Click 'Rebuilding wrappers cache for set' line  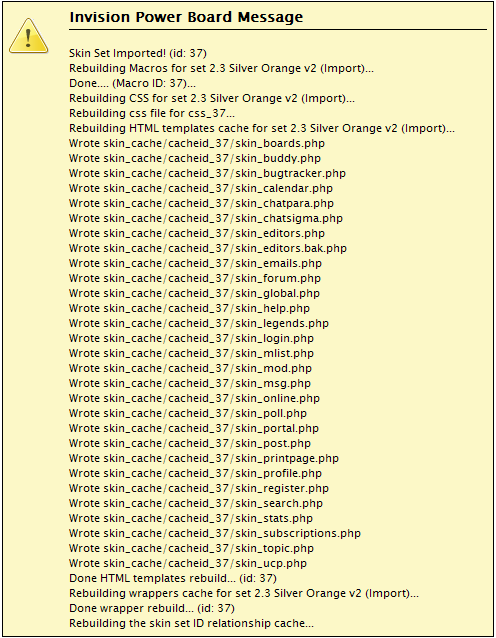pyautogui.click(x=244, y=594)
